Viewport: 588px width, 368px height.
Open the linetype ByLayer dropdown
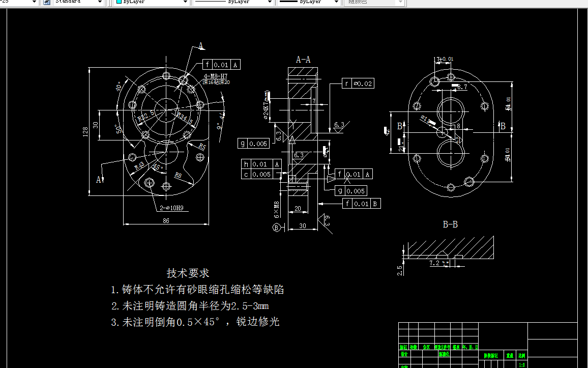269,2
